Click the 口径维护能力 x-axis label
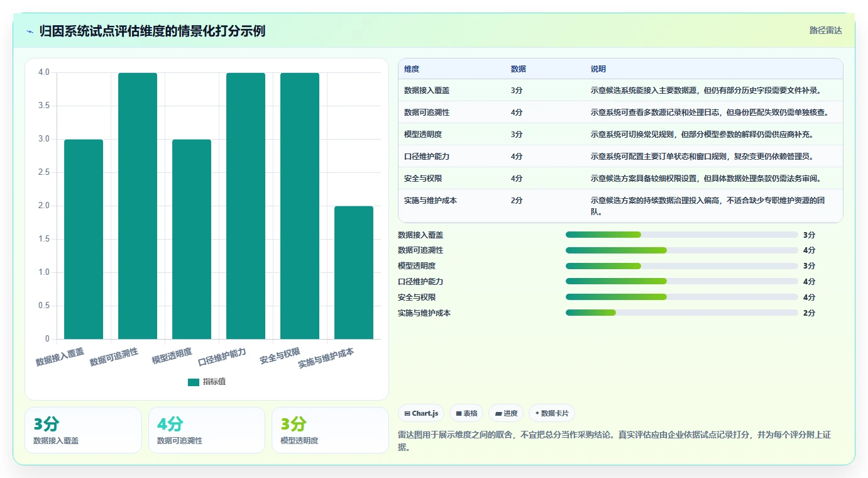 (x=222, y=357)
